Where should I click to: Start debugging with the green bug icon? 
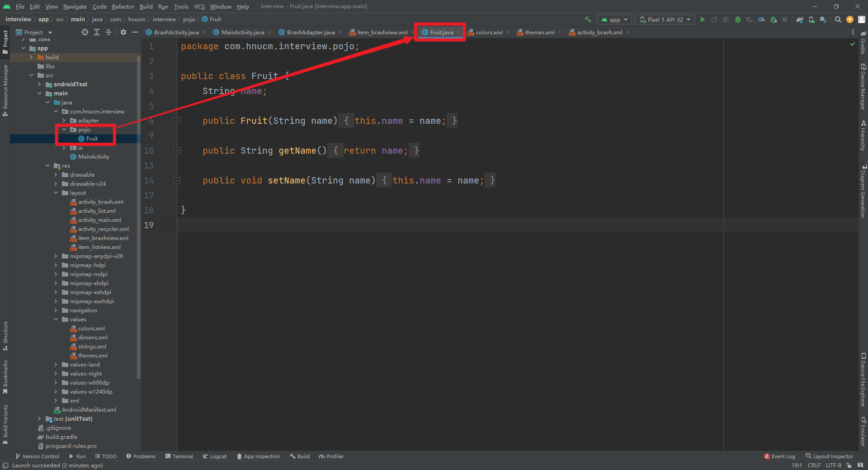tap(738, 19)
